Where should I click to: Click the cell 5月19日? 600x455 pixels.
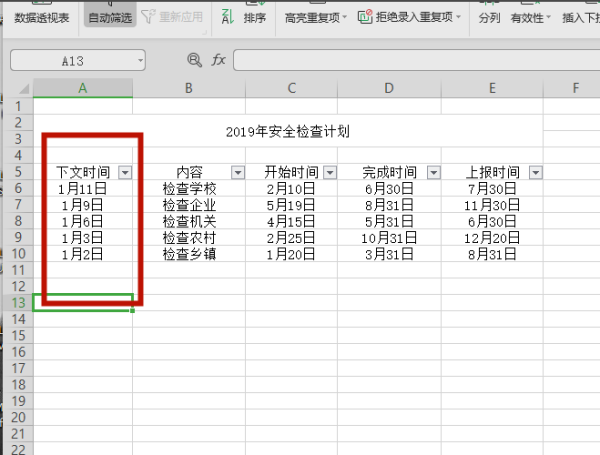click(292, 205)
